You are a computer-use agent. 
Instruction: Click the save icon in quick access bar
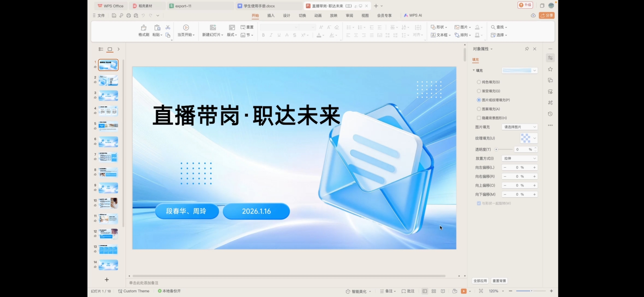coord(114,15)
